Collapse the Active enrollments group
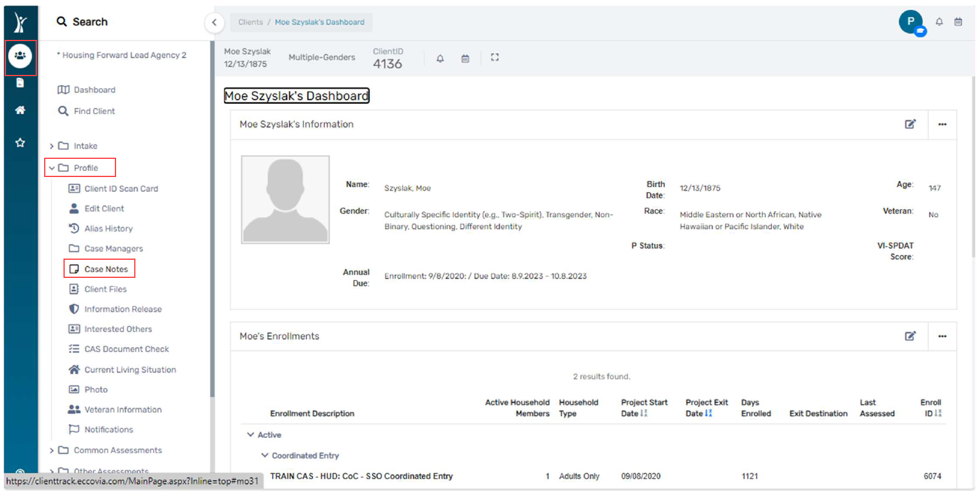 point(250,435)
